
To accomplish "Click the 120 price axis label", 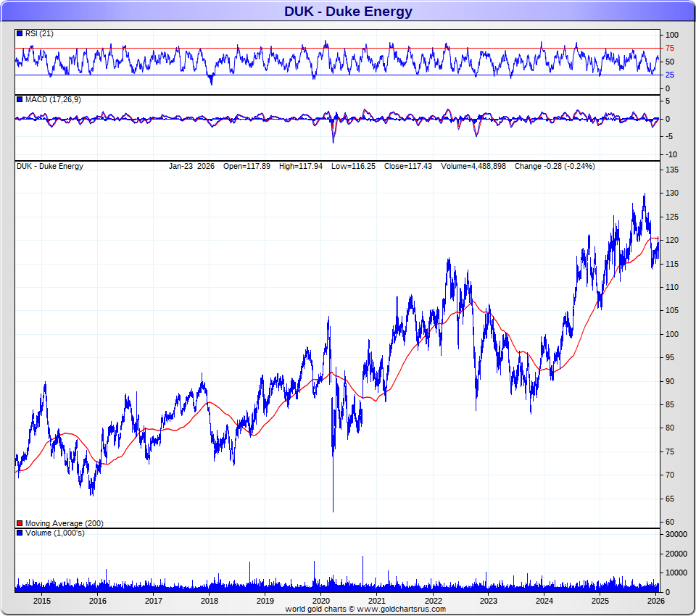I will pos(672,240).
